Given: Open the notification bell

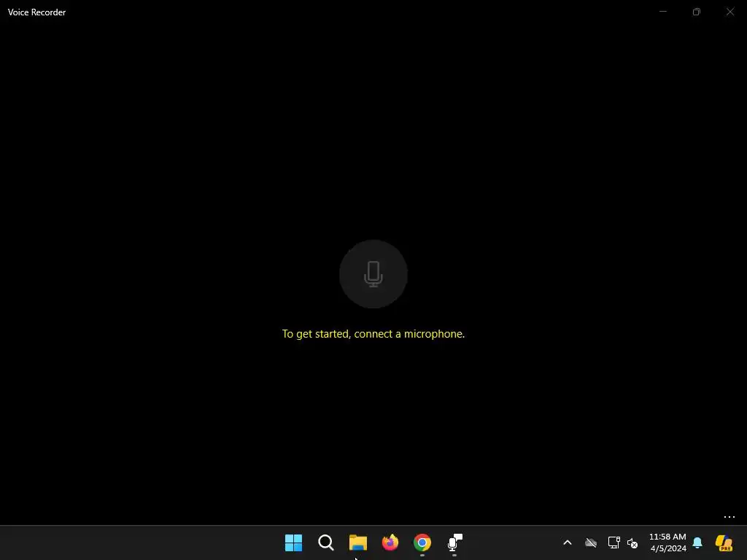Looking at the screenshot, I should tap(697, 542).
